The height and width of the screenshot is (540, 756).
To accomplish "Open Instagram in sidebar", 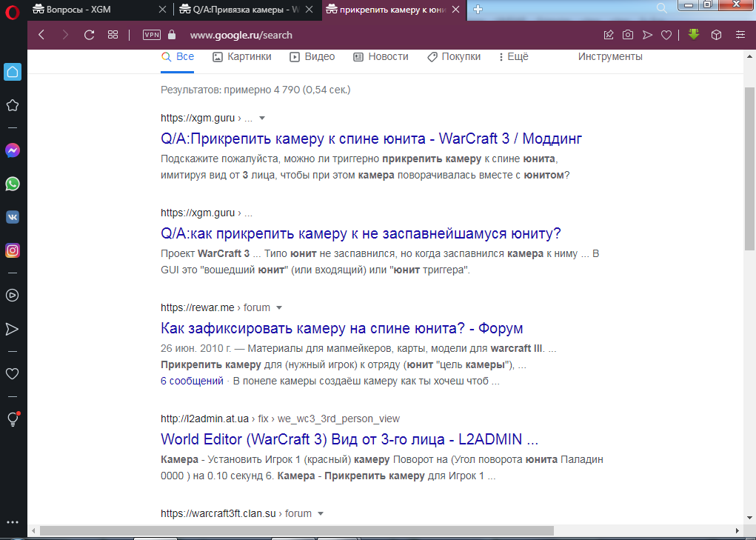I will point(13,250).
